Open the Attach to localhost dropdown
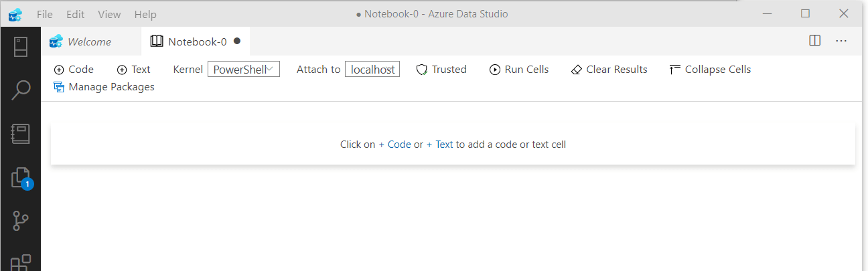 (372, 70)
